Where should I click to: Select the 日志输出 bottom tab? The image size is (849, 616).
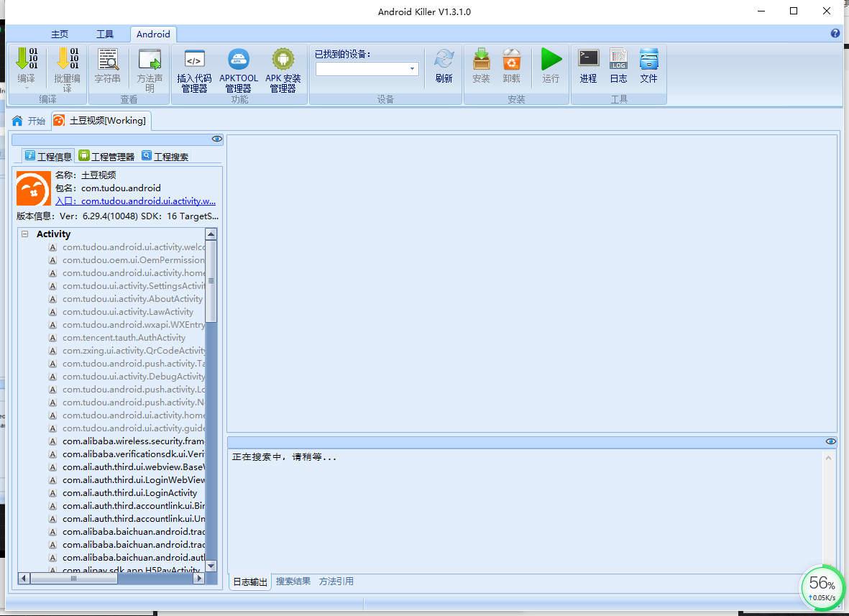click(x=250, y=582)
